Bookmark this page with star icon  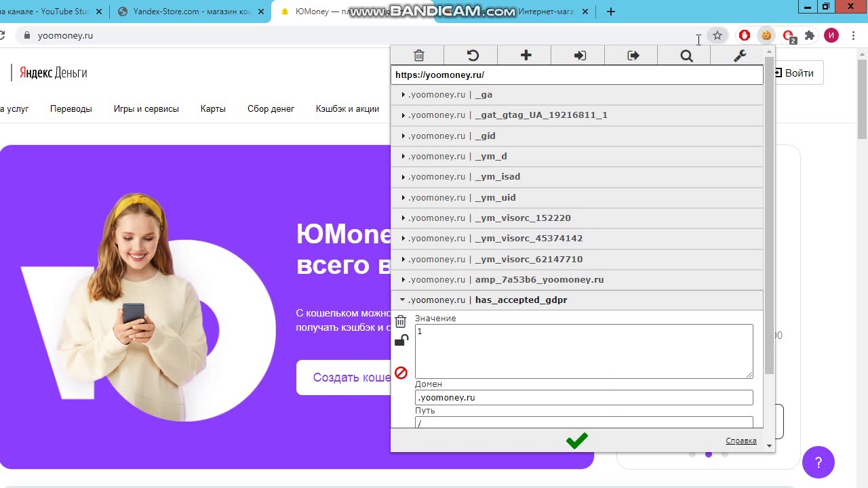coord(717,35)
